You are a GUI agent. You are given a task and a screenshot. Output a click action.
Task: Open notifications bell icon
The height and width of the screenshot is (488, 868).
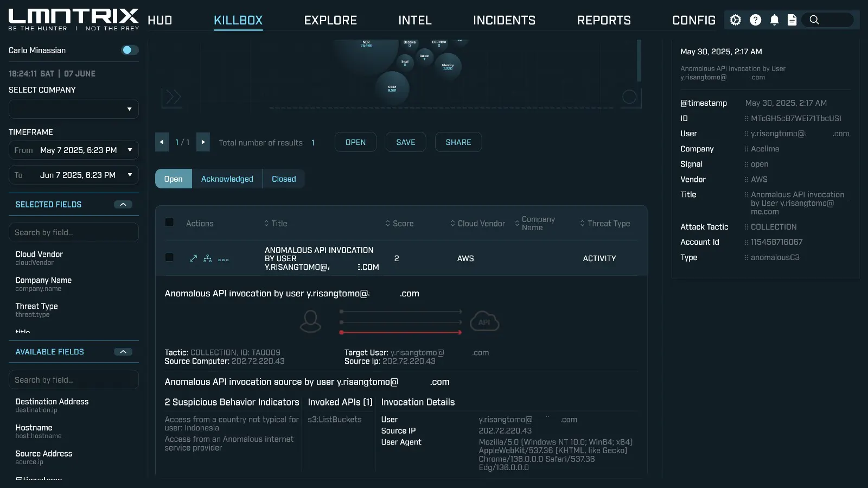[774, 20]
